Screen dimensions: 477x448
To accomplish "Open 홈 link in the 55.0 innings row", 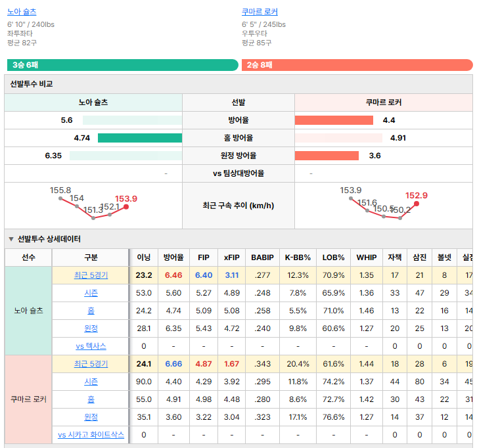I will coord(91,399).
